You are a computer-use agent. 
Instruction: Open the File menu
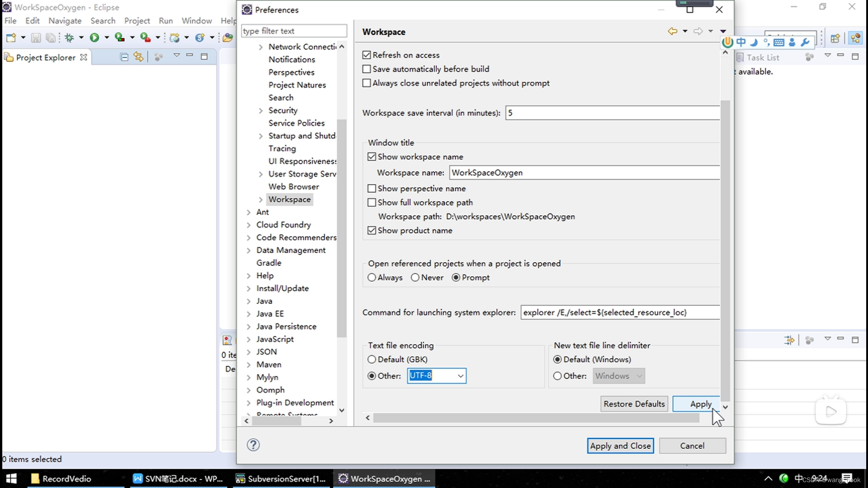pyautogui.click(x=10, y=21)
